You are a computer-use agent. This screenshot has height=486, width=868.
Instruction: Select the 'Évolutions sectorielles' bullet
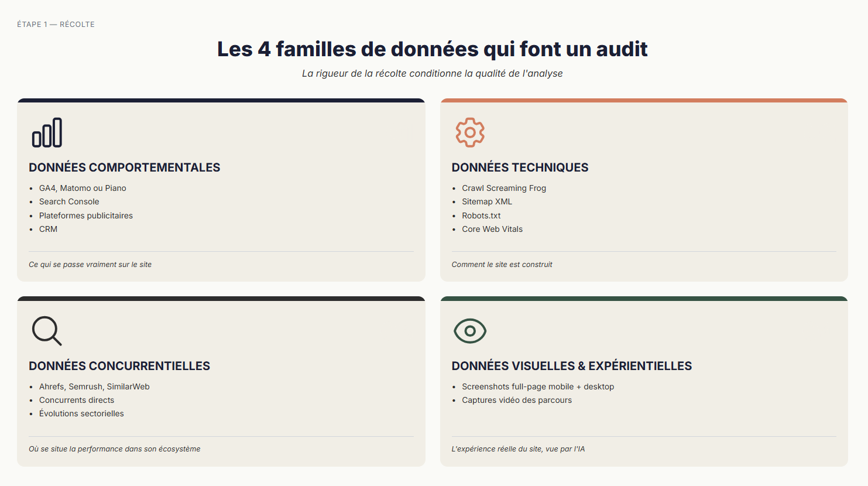tap(81, 413)
